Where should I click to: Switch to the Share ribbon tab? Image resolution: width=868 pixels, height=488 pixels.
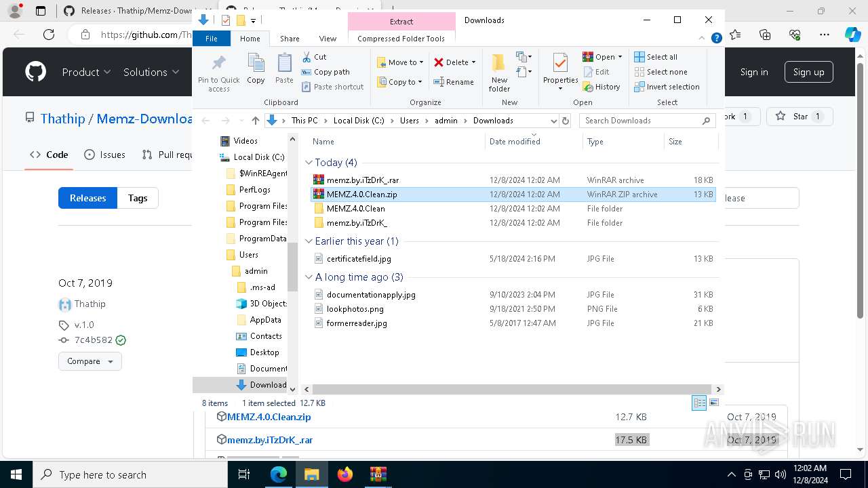tap(290, 39)
